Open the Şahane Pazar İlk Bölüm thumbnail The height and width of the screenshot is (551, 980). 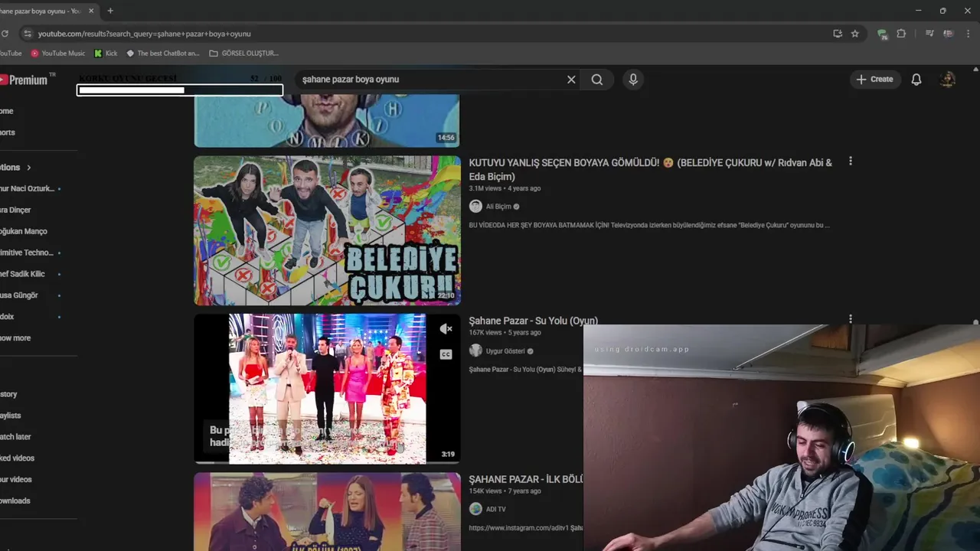[x=327, y=511]
